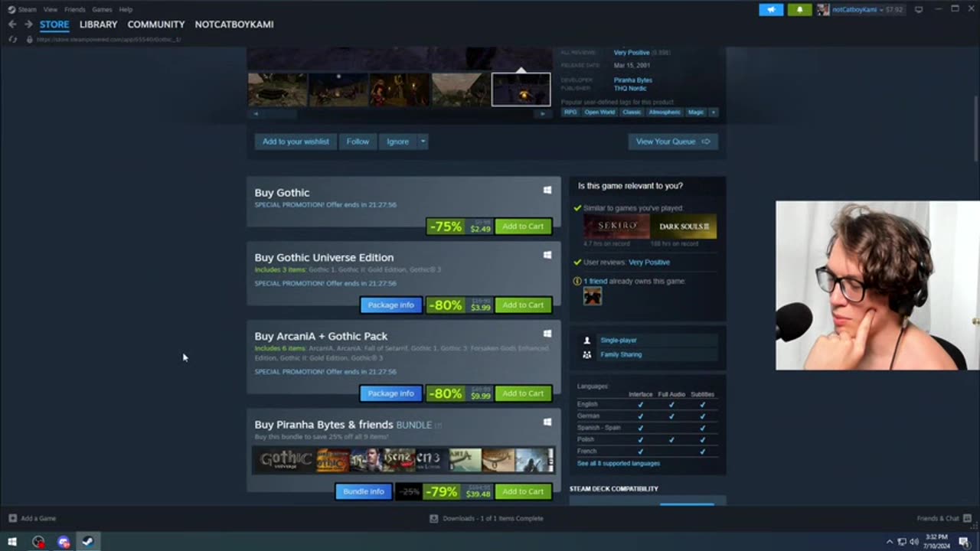Open the announcements megaphone icon
Screen dimensions: 980x551
pos(771,9)
